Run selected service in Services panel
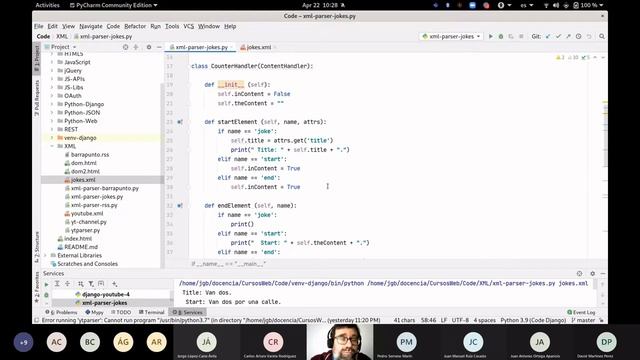Viewport: 640px width, 360px height. click(46, 284)
